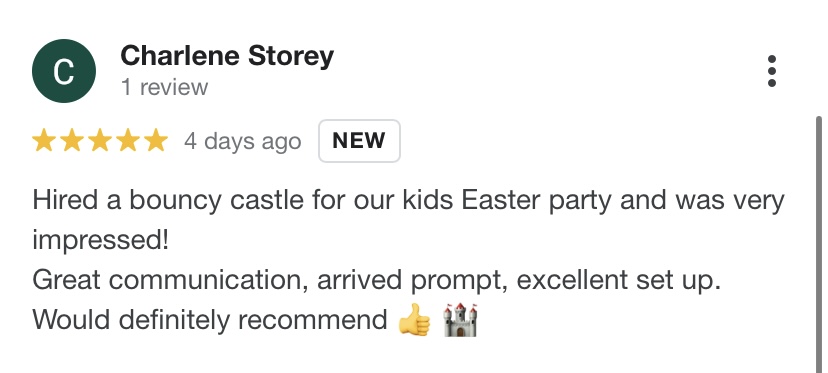
Task: Click the "4 days ago" timestamp
Action: 242,142
